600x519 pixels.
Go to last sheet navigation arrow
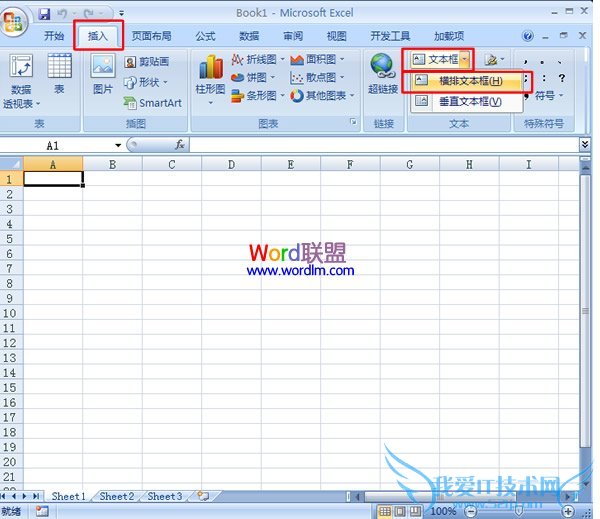[36, 496]
